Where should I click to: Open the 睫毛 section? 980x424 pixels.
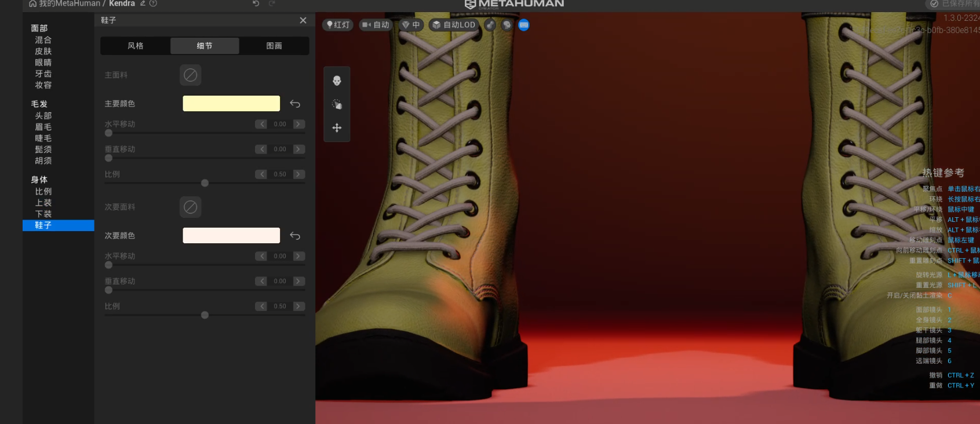(43, 138)
